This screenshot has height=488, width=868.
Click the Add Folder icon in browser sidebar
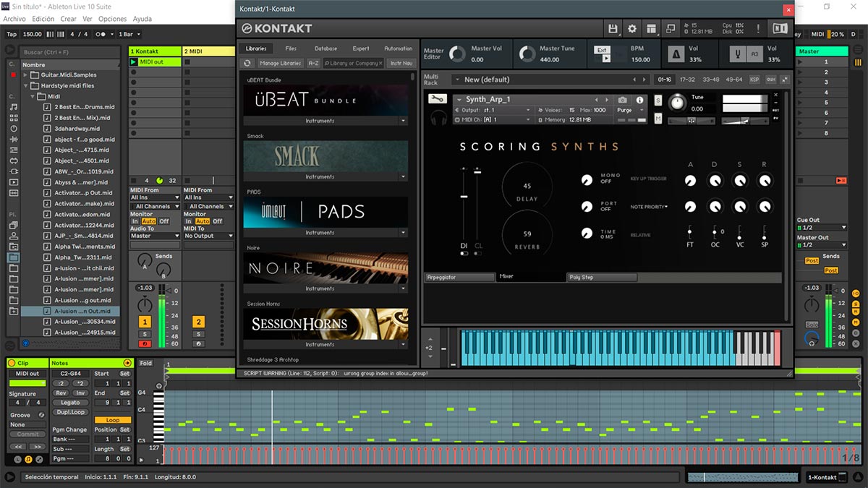(14, 311)
